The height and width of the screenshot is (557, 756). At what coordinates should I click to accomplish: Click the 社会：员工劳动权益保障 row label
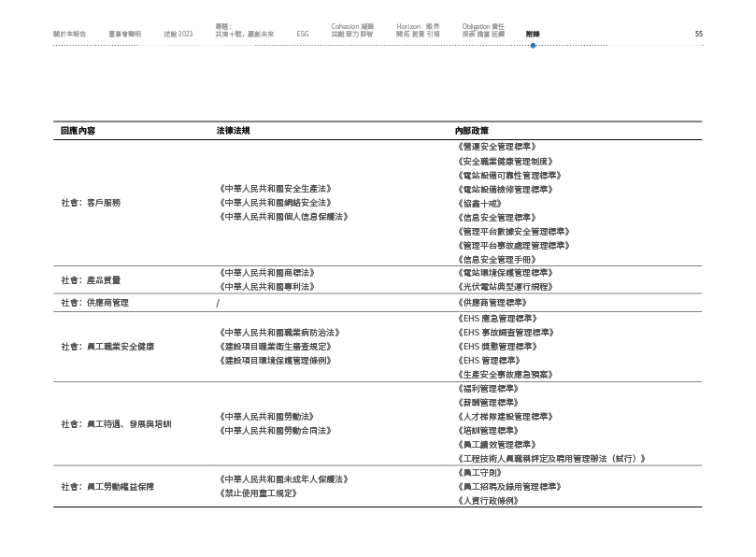pyautogui.click(x=107, y=486)
